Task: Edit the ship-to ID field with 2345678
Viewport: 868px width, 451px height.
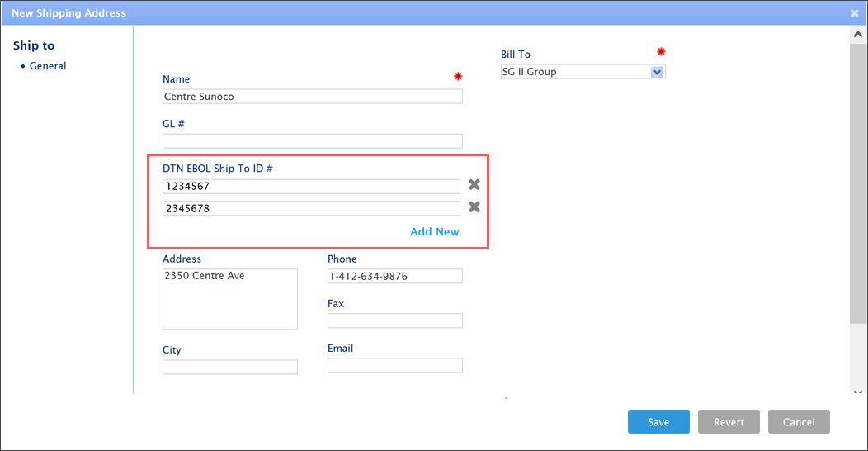Action: pyautogui.click(x=311, y=209)
